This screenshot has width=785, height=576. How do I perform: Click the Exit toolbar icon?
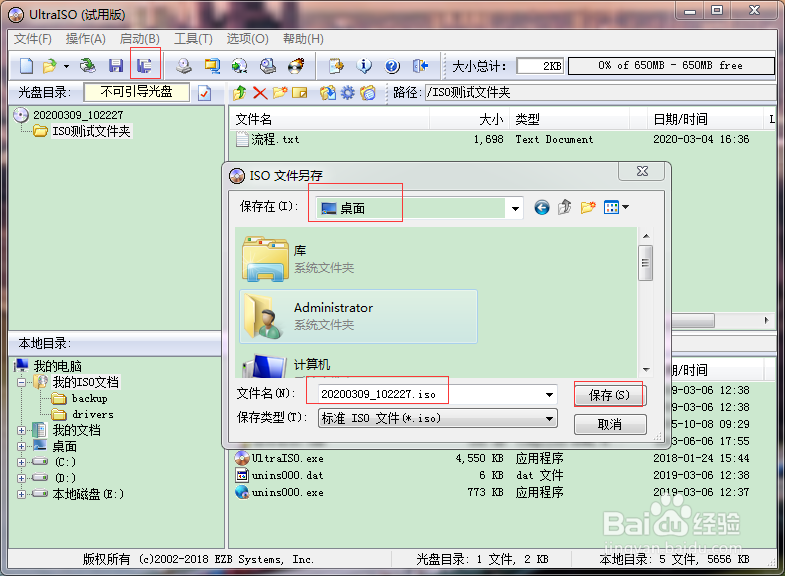click(420, 66)
